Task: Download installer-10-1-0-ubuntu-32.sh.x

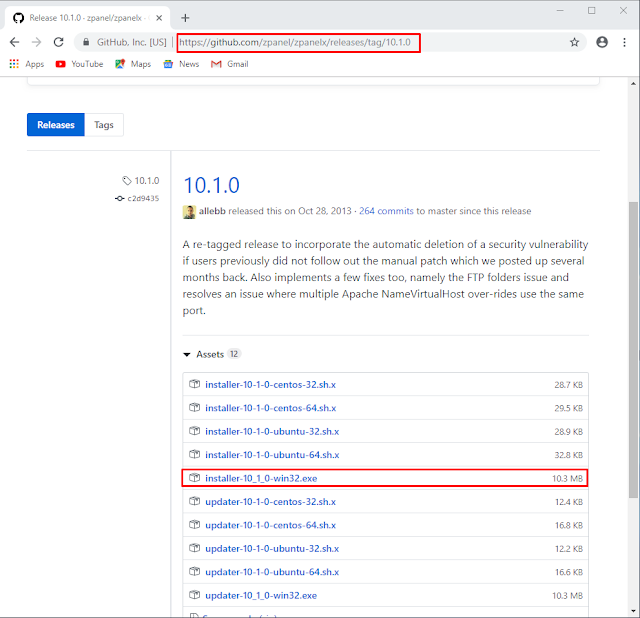Action: pyautogui.click(x=272, y=431)
